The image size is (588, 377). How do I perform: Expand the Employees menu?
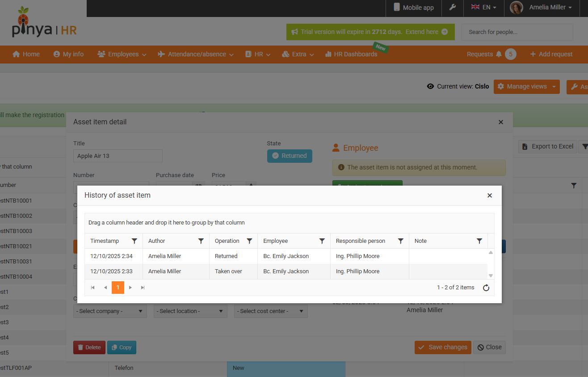(122, 54)
